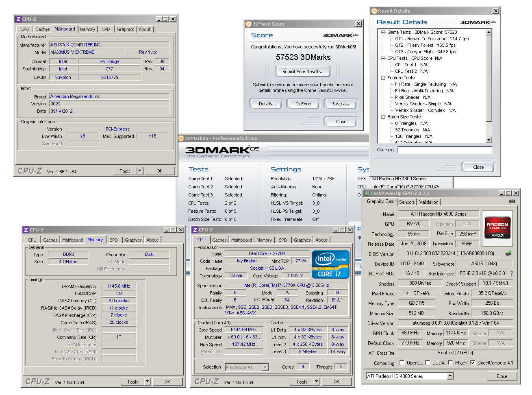Click the Z icon in CPU-Z Memory window title
The image size is (532, 395).
pos(26,230)
